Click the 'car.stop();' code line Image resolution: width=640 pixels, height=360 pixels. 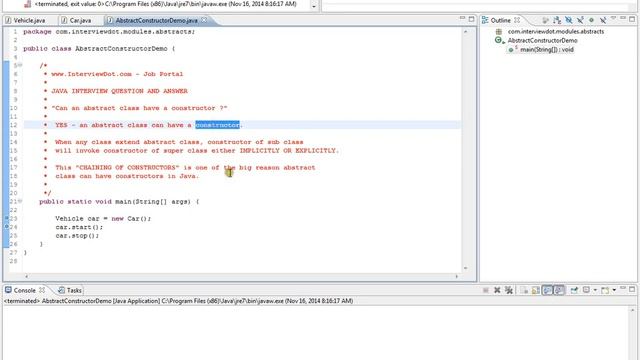point(77,236)
